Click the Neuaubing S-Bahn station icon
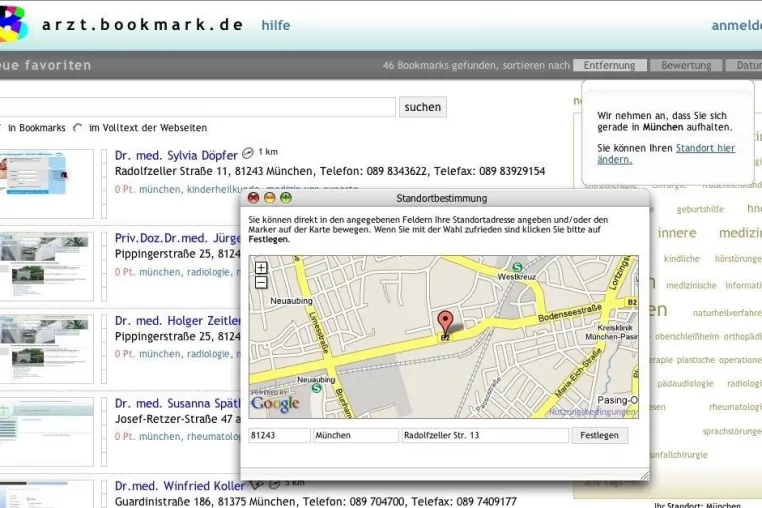This screenshot has width=762, height=508. click(316, 388)
